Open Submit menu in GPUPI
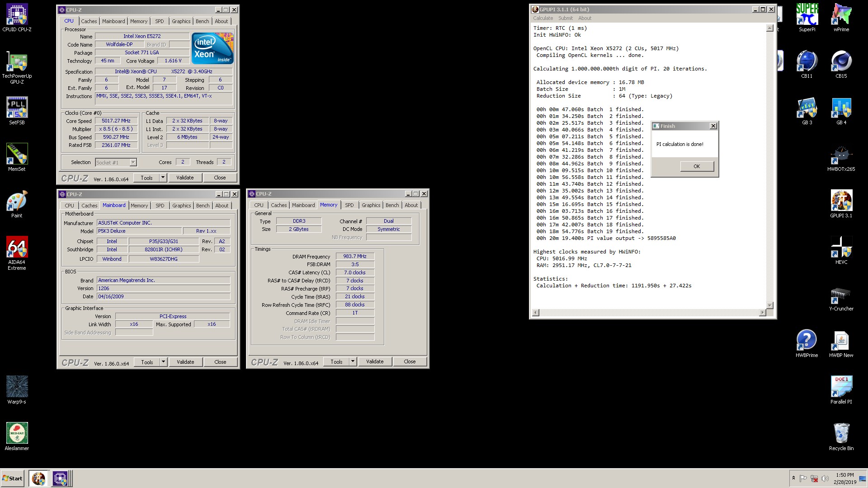The height and width of the screenshot is (488, 868). [x=566, y=18]
